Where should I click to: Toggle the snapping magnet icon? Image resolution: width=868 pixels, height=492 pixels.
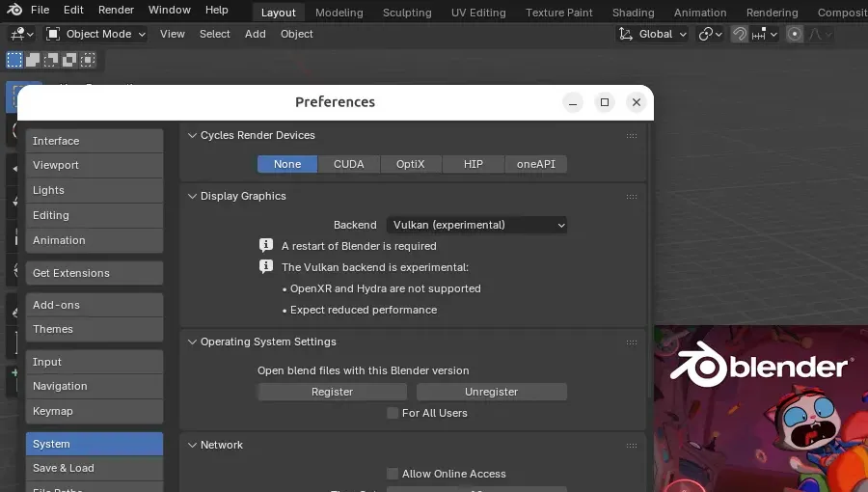click(x=740, y=34)
